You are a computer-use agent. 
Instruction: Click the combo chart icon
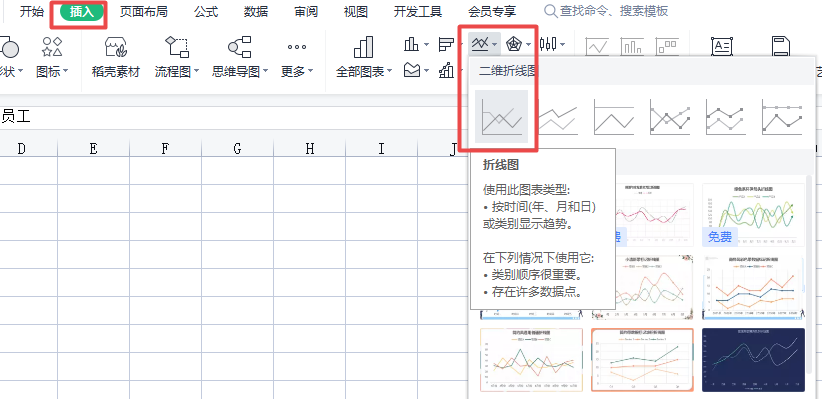point(447,70)
